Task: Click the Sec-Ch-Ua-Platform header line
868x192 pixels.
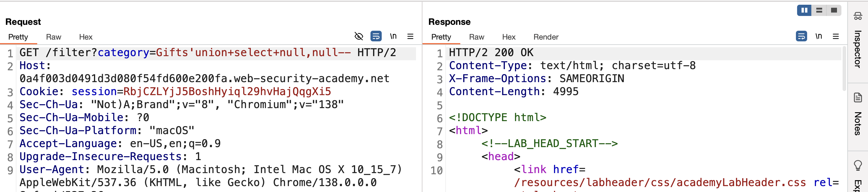Action: [x=107, y=131]
